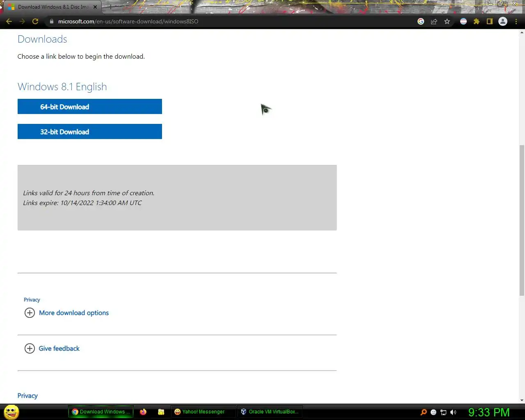Click the round grey tray icon
Image resolution: width=525 pixels, height=420 pixels.
click(x=433, y=412)
